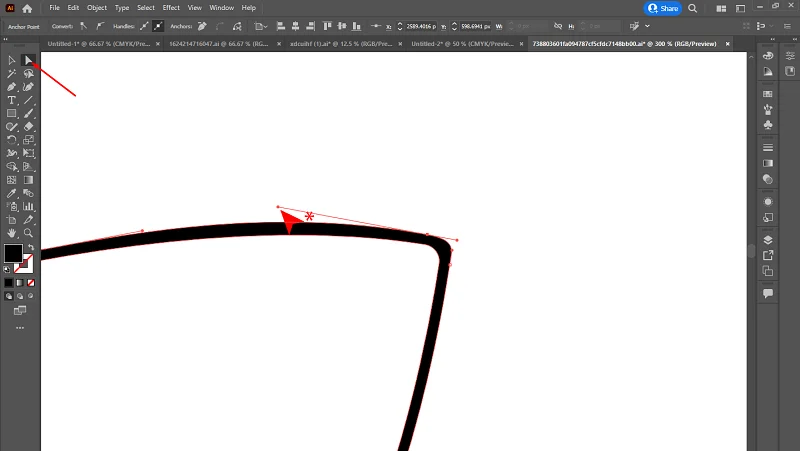Open Edit Toolbar (three dots)
The image size is (800, 451).
coord(20,328)
